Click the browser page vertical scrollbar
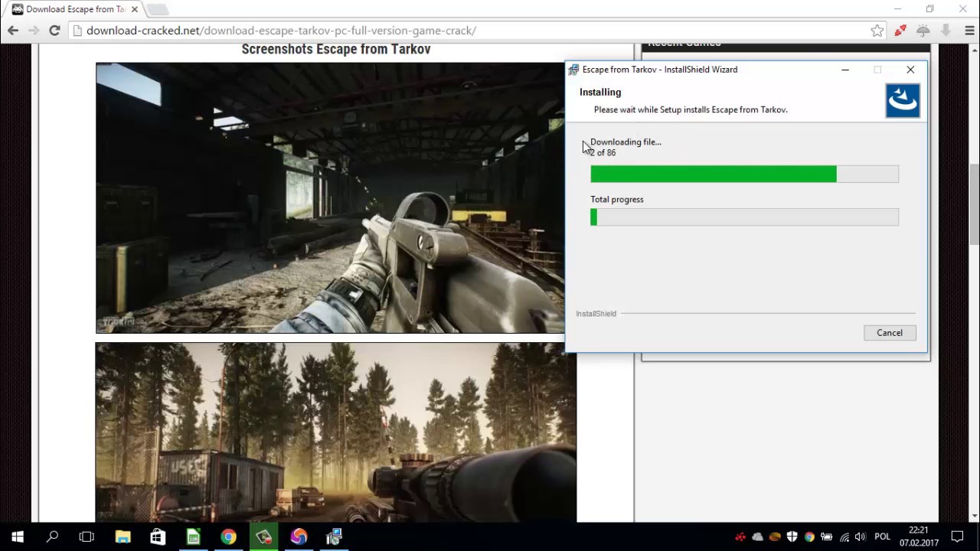Viewport: 980px width, 551px height. pyautogui.click(x=974, y=204)
